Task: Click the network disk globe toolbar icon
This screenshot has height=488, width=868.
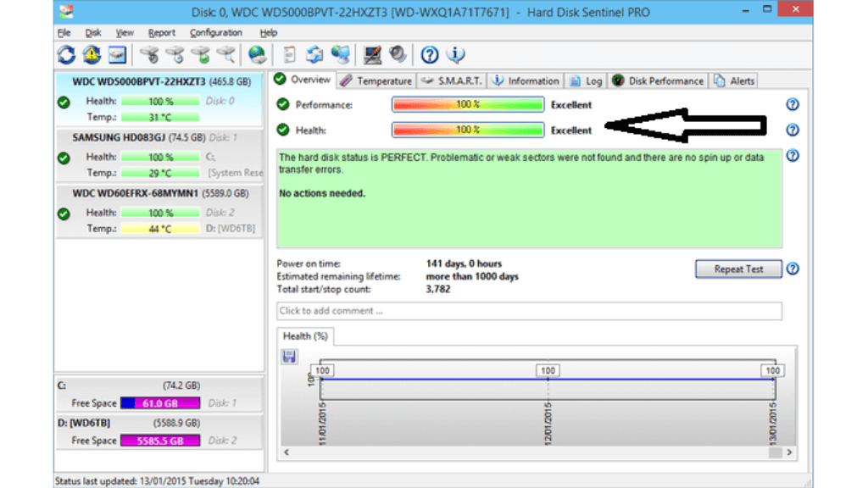Action: click(339, 54)
